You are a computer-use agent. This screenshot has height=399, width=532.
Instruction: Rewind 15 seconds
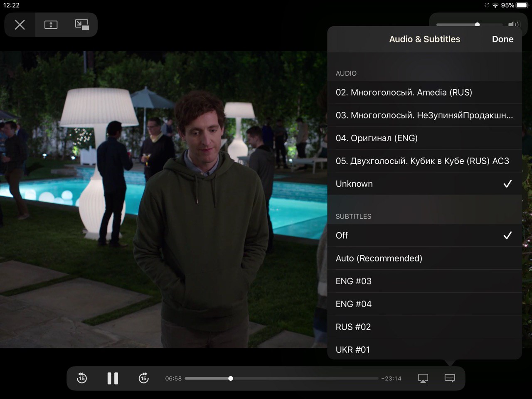(x=82, y=378)
